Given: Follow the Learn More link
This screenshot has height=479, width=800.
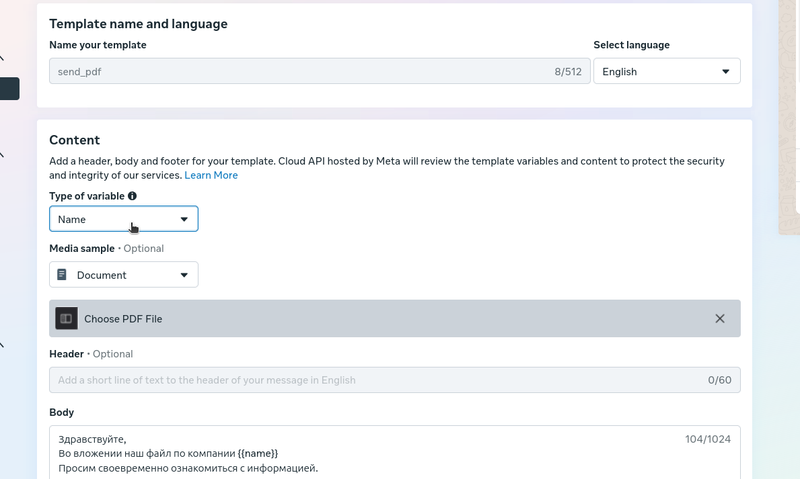Looking at the screenshot, I should pyautogui.click(x=211, y=175).
